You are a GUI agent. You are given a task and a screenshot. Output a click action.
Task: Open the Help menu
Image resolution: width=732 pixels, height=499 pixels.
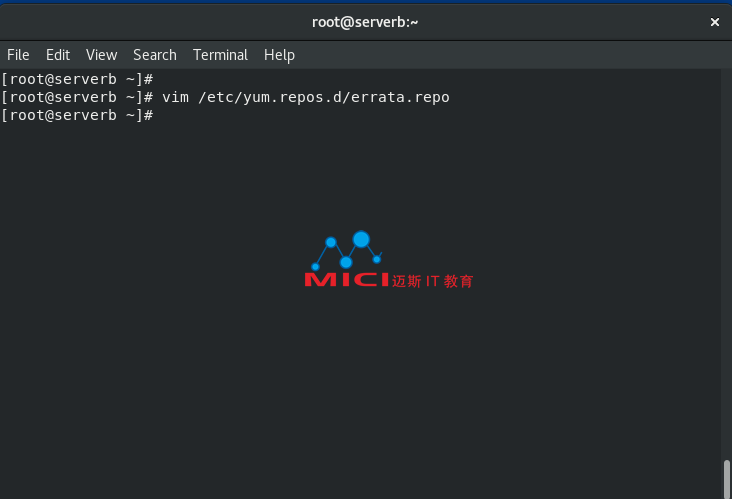pos(279,55)
